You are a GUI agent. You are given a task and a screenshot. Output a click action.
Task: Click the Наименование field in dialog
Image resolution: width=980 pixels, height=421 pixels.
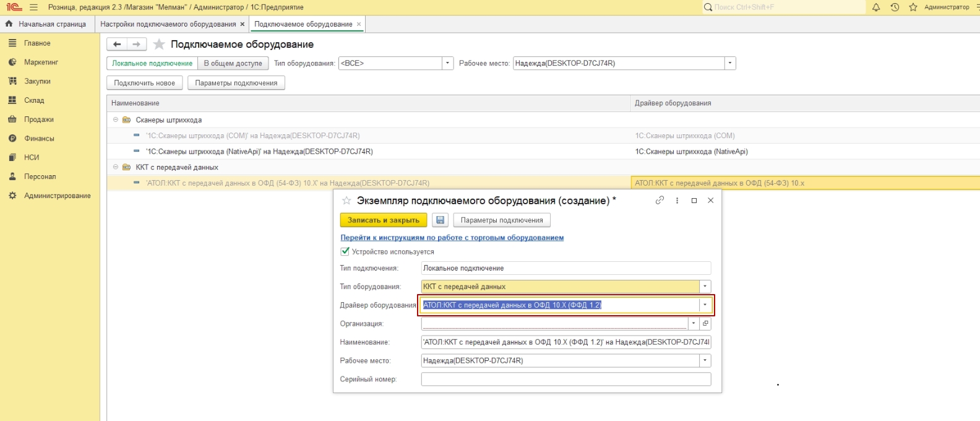point(566,342)
